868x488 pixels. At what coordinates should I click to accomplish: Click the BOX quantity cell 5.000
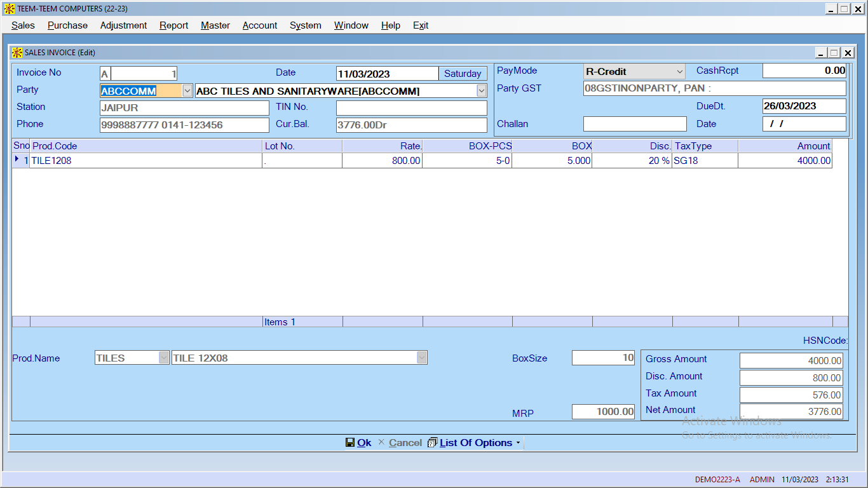[552, 161]
